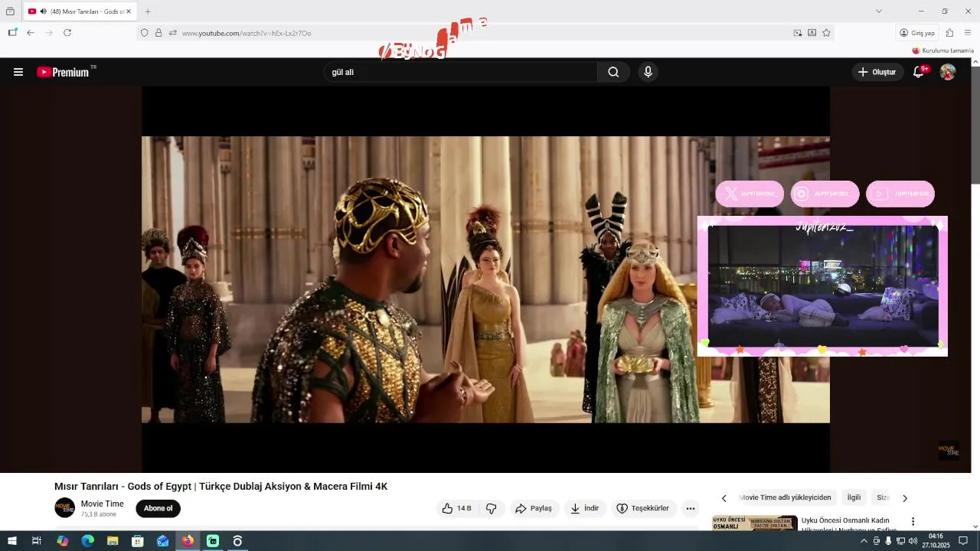
Task: Share the video via Paylaş
Action: point(534,508)
